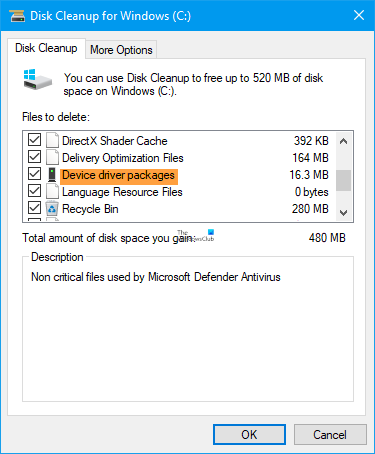375x454 pixels.
Task: Toggle the Device driver packages checkbox
Action: (34, 174)
